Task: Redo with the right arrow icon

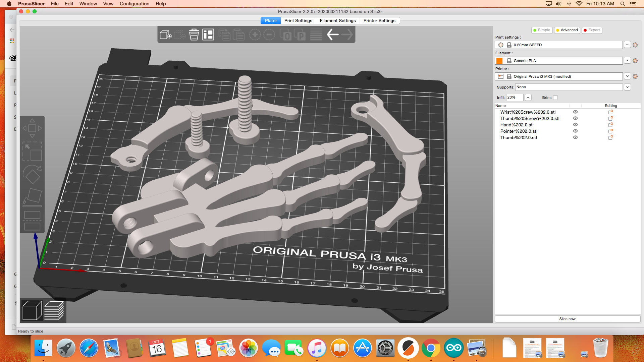Action: point(347,35)
